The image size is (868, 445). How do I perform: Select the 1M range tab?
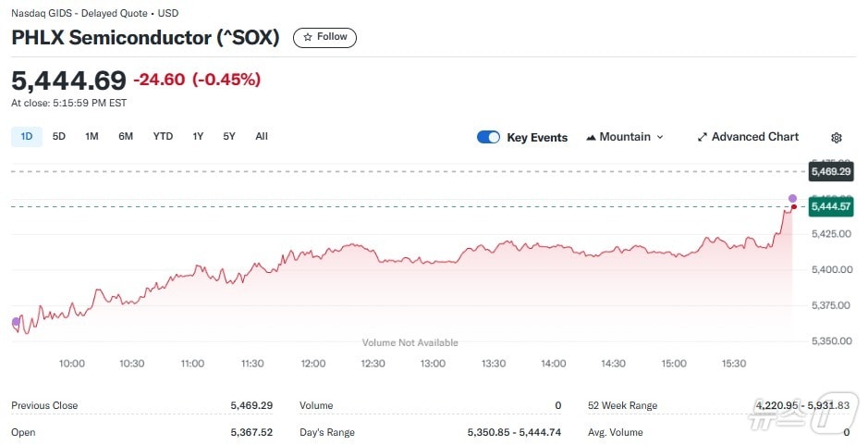coord(92,137)
